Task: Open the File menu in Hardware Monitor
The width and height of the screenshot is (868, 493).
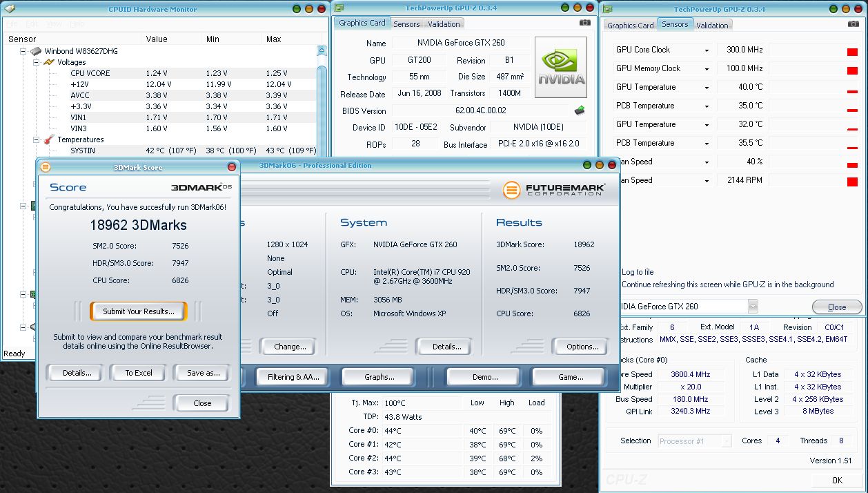Action: pyautogui.click(x=12, y=23)
